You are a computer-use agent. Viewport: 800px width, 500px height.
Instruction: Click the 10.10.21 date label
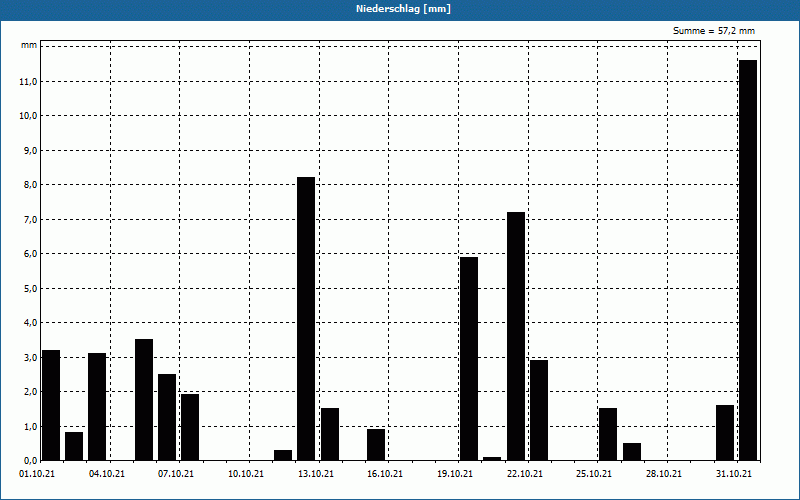[246, 474]
